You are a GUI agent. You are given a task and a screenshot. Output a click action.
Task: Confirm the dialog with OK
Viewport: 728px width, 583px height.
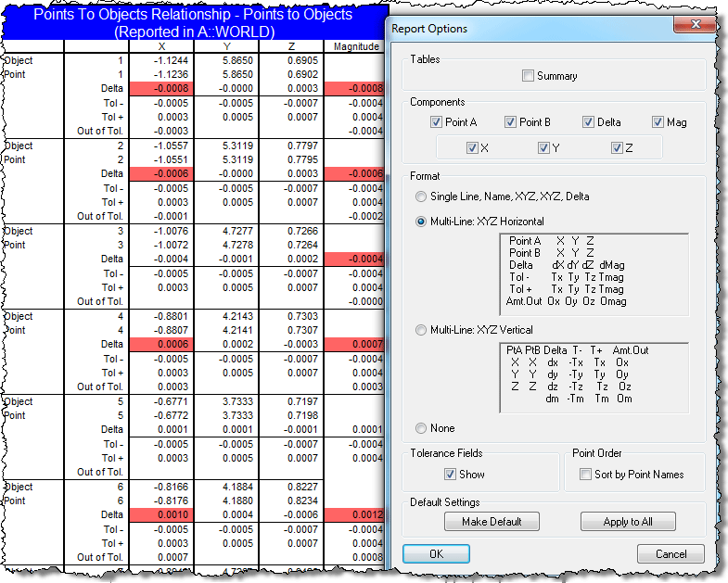[x=436, y=553]
